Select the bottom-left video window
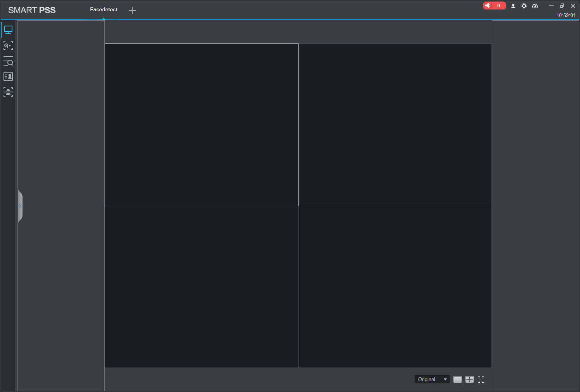Screen dimensions: 580x392 pyautogui.click(x=201, y=287)
